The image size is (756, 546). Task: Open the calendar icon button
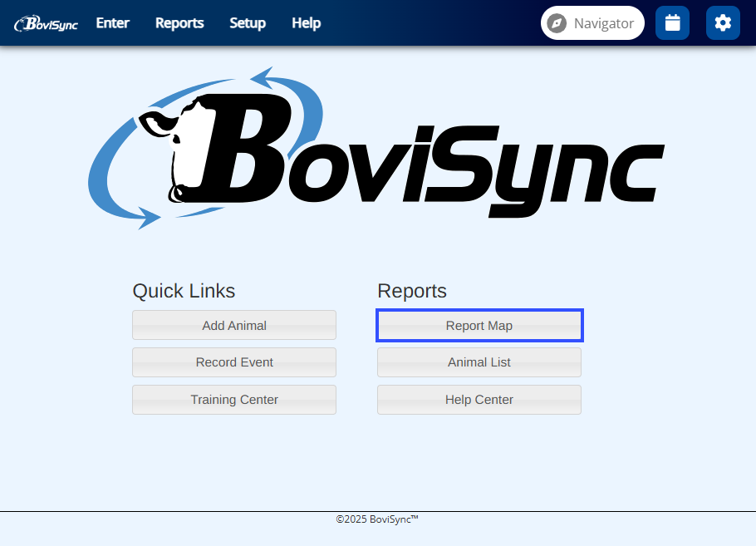click(x=672, y=22)
